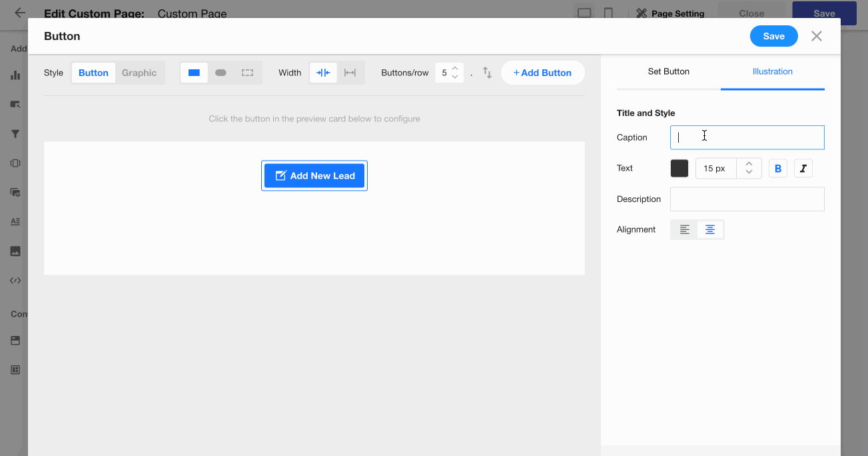Select the solid rectangle button shape
The height and width of the screenshot is (456, 868).
coord(194,73)
